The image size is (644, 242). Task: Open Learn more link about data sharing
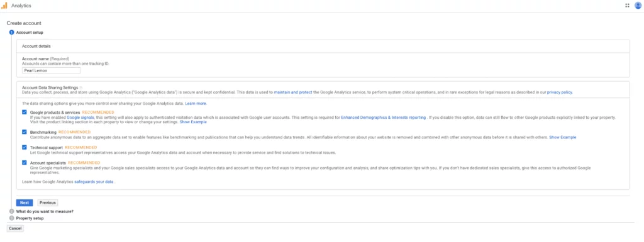coord(196,103)
